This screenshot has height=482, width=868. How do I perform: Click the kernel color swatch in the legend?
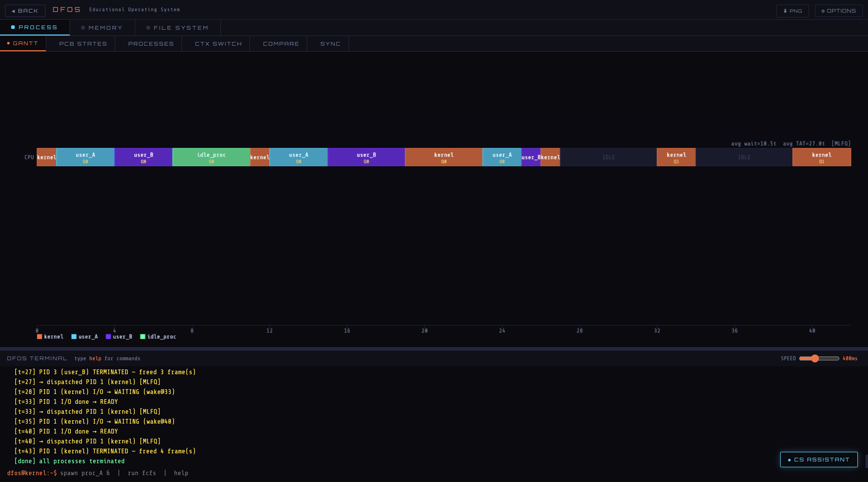click(x=39, y=336)
